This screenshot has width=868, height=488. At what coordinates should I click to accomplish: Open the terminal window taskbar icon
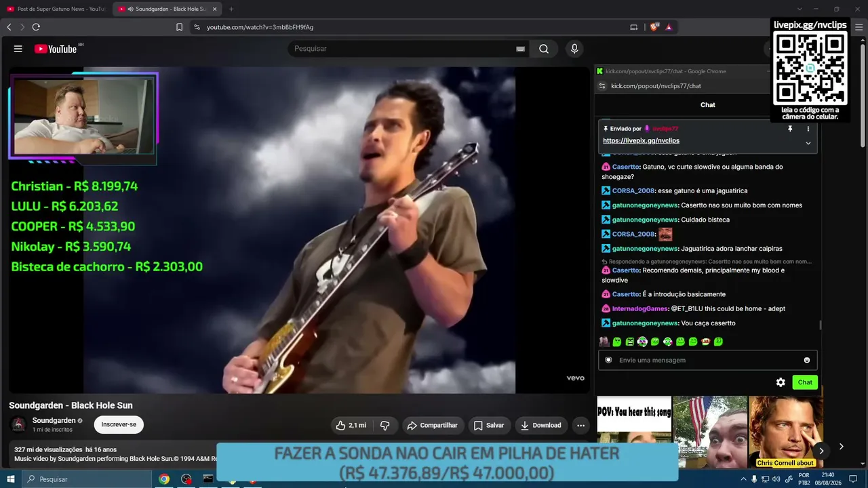click(208, 479)
